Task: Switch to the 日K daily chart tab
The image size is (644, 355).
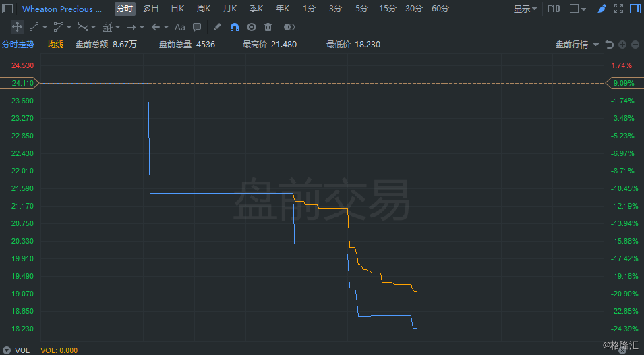Action: pyautogui.click(x=177, y=9)
